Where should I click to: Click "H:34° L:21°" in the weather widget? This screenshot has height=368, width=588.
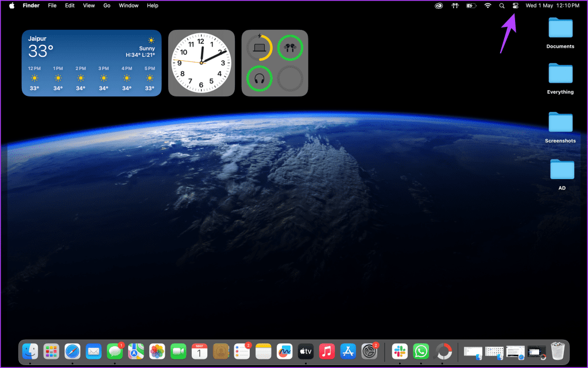click(140, 55)
